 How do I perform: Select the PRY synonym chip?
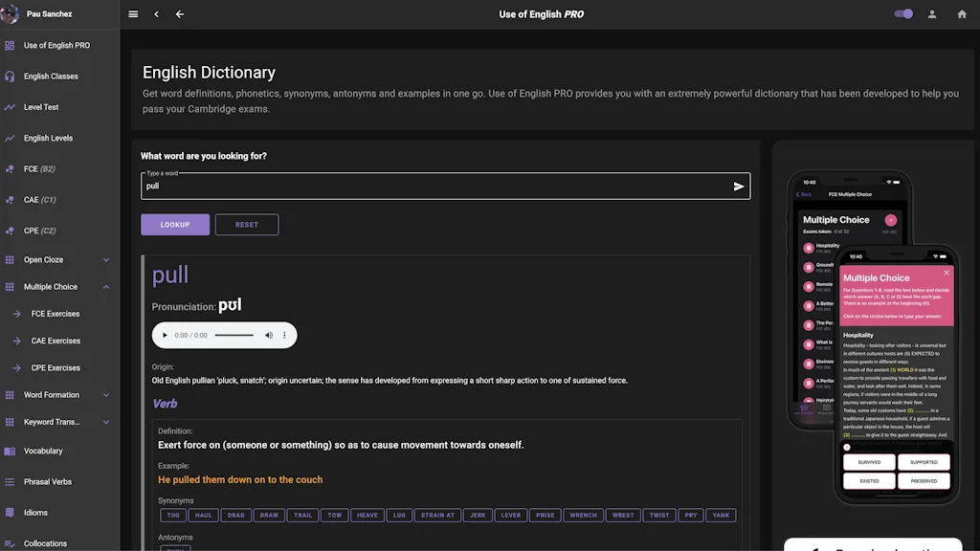coord(691,516)
